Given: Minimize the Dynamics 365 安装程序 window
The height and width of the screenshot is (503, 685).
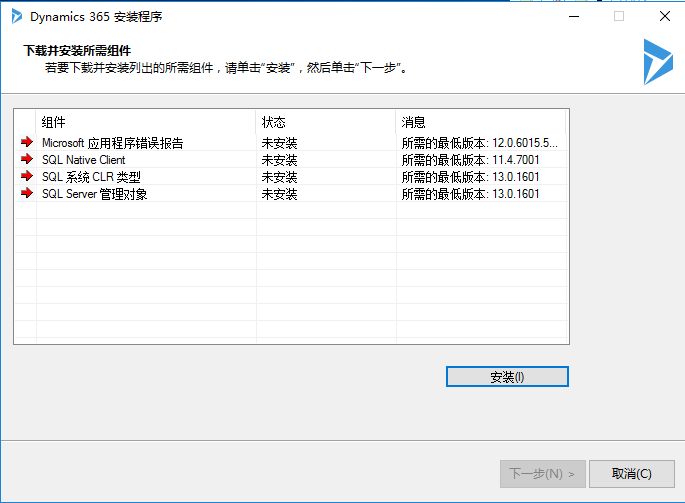Looking at the screenshot, I should (x=574, y=17).
